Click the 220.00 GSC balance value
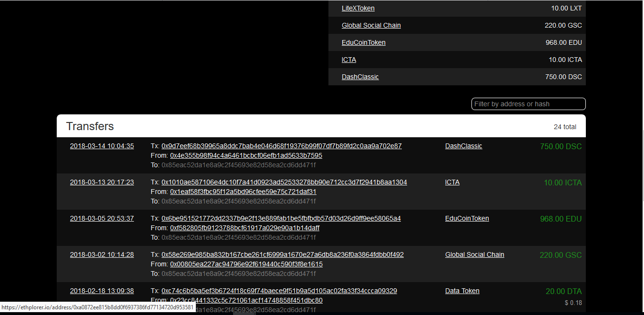The height and width of the screenshot is (315, 644). pos(563,25)
